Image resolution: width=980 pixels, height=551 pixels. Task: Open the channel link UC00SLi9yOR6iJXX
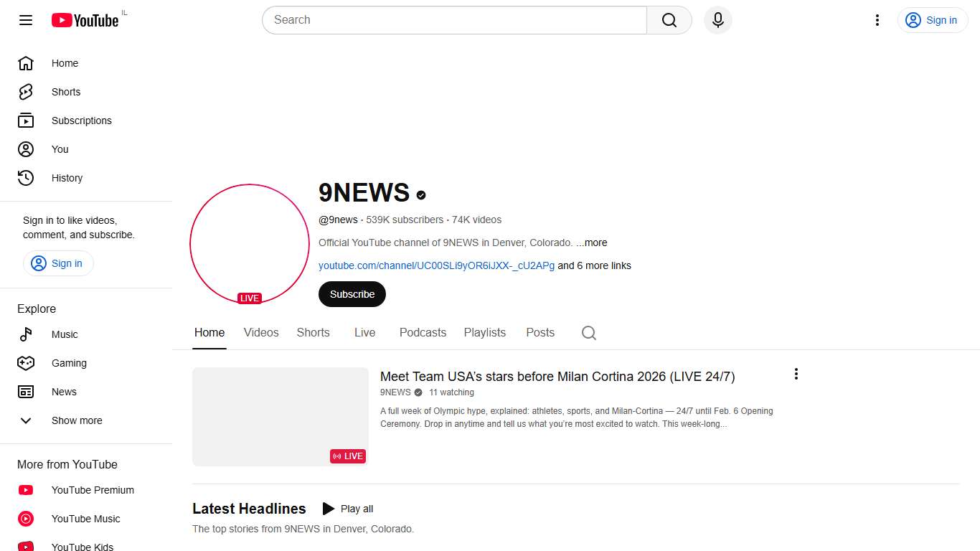436,265
